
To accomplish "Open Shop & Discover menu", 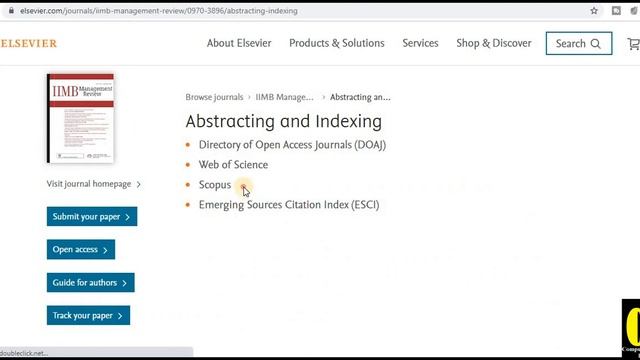I will pyautogui.click(x=494, y=43).
